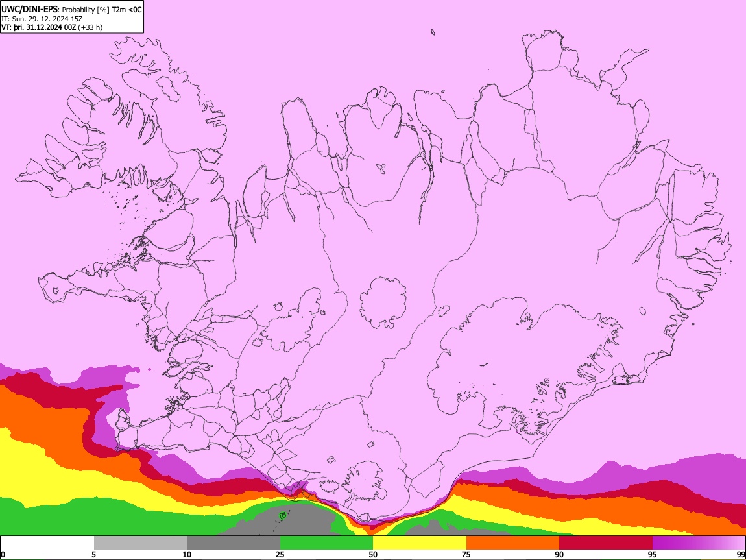This screenshot has height=560, width=746.
Task: Click the 'IT: Sun. 29. 12. 2024 15Z' line
Action: [x=42, y=19]
